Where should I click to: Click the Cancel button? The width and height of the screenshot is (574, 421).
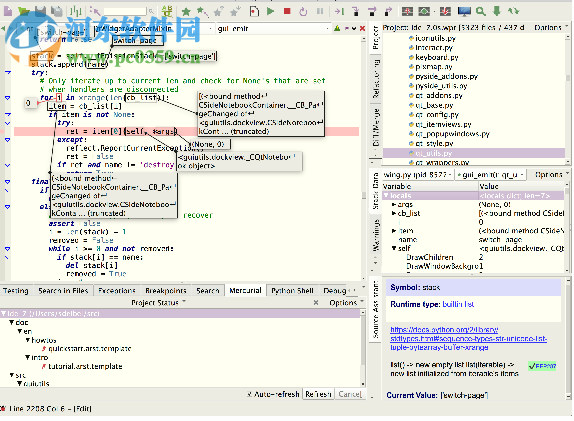[x=350, y=394]
